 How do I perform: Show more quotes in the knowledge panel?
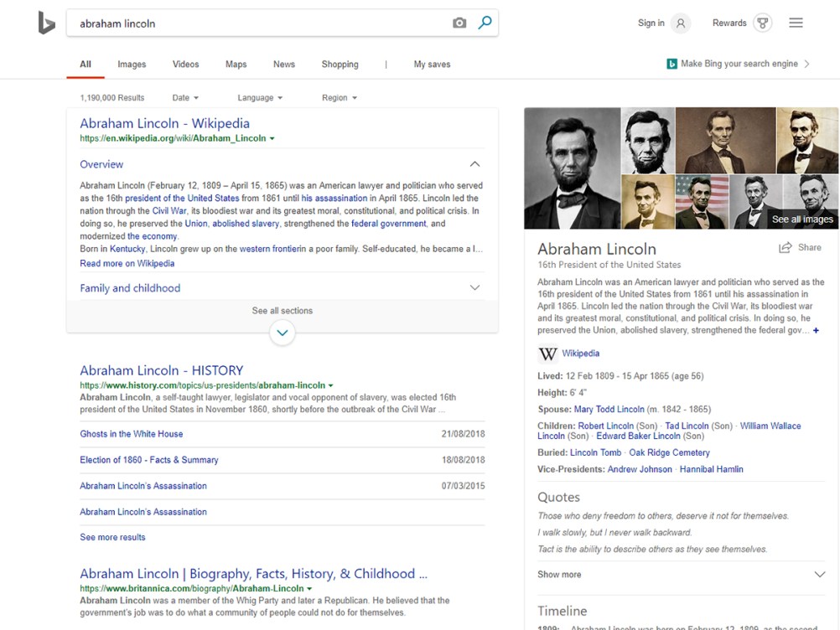coord(559,574)
